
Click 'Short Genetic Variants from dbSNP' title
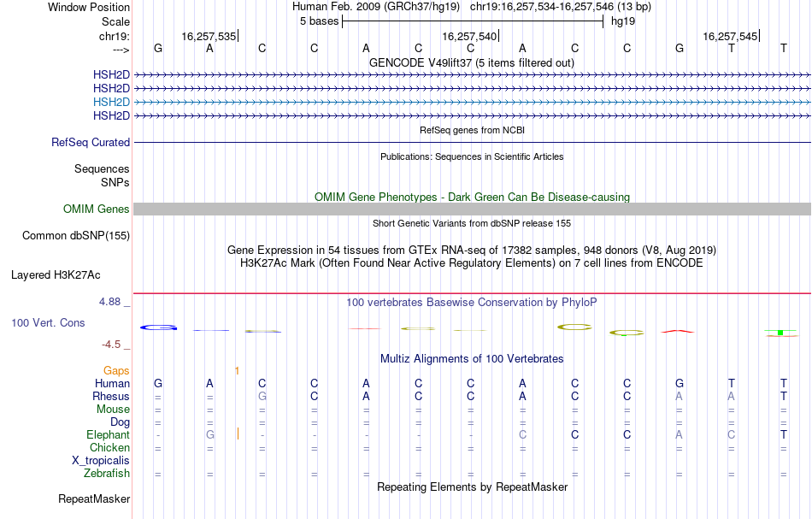click(472, 223)
